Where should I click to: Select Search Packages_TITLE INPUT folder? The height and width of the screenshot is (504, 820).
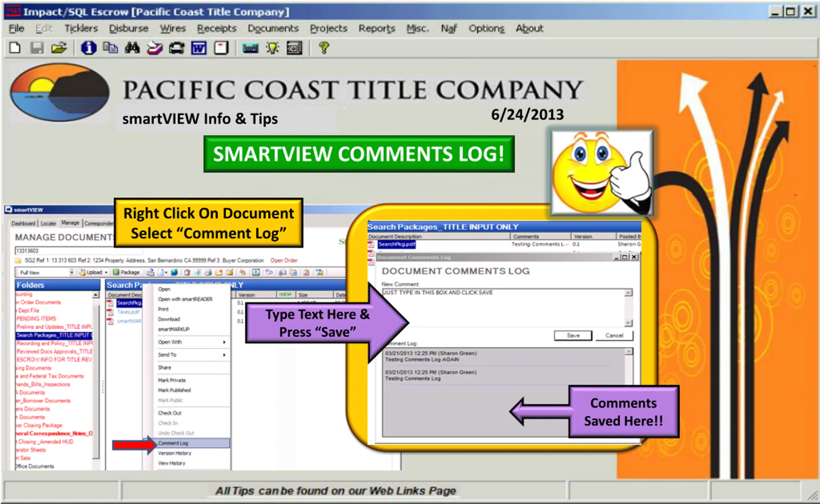[54, 335]
